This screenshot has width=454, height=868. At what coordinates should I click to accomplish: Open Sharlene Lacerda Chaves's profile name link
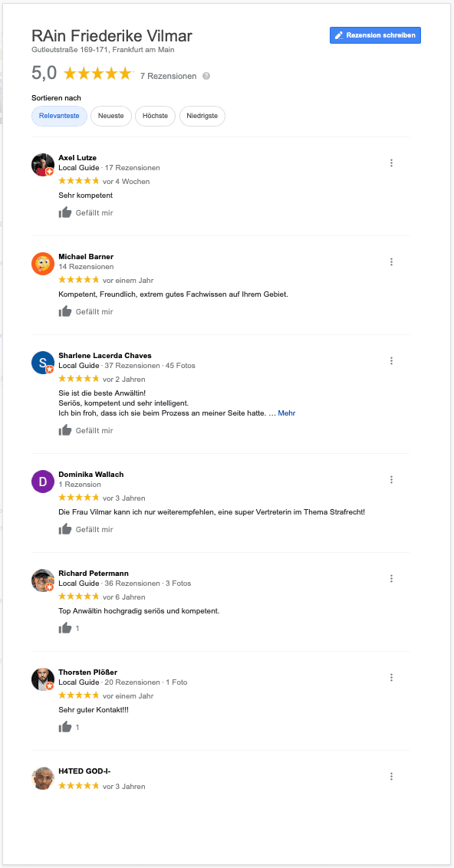[104, 355]
